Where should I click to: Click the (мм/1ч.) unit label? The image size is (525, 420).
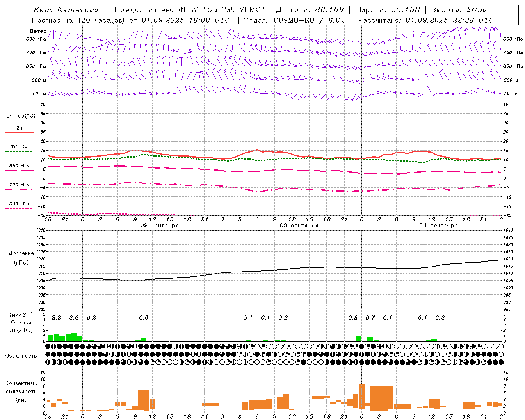click(21, 330)
